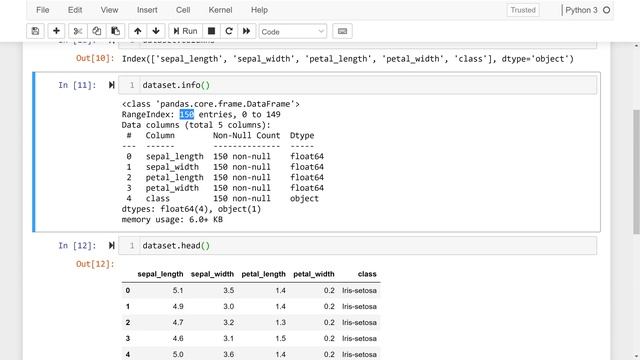This screenshot has height=360, width=640.
Task: Click the Trusted notebook button
Action: tap(523, 10)
